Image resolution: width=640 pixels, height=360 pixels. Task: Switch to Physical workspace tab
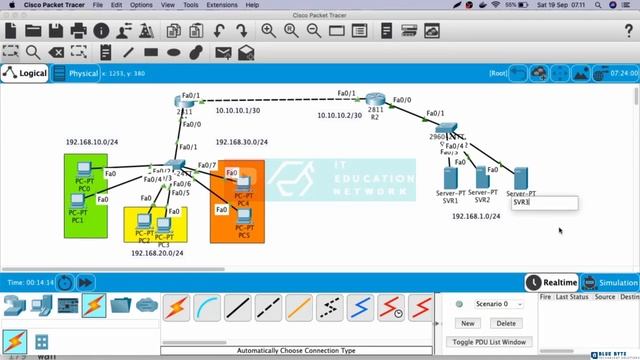[76, 73]
